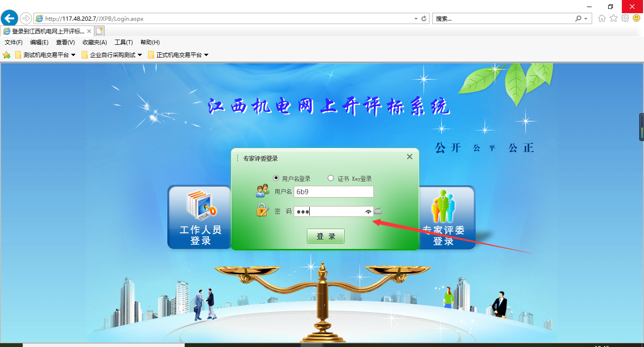
Task: Click the right-edge side panel handle
Action: click(642, 127)
